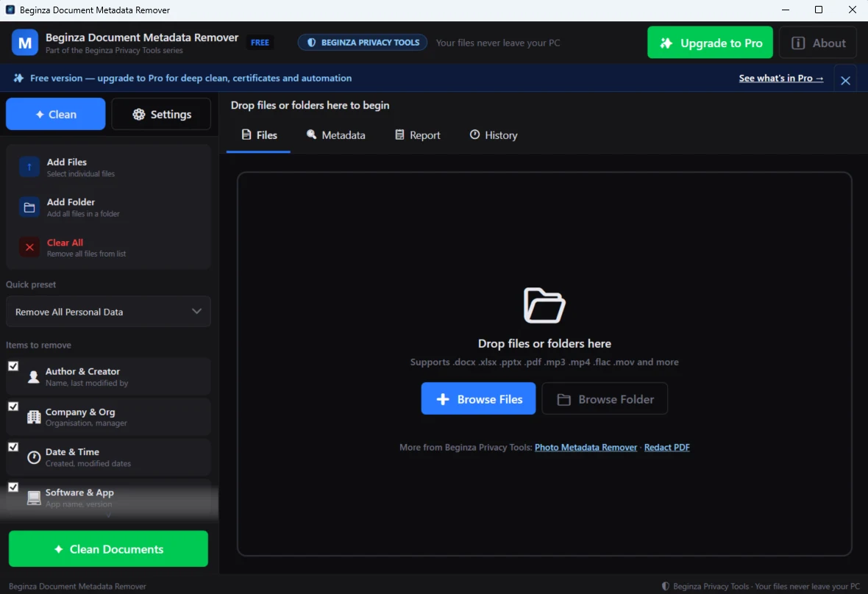Viewport: 868px width, 594px height.
Task: Click 'Beginza Document Metadata Remover' status bar text
Action: (77, 586)
